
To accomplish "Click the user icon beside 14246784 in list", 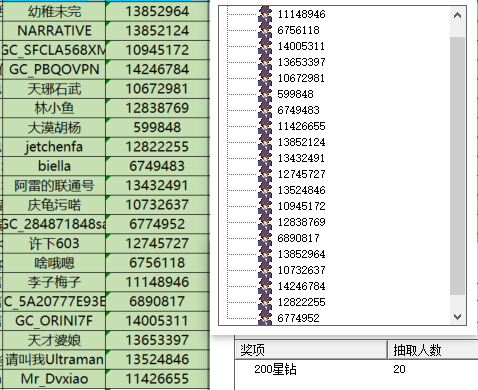I will [265, 286].
